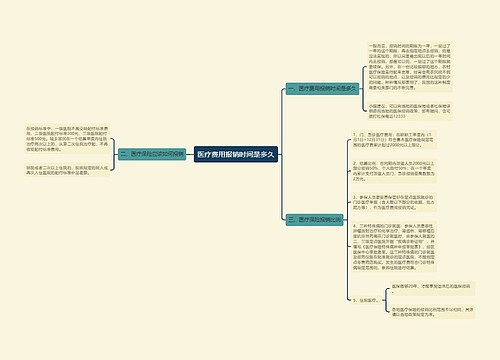This screenshot has width=500, height=360.
Task: Select the left note about 转院或者二次以上住院
Action: [67, 170]
